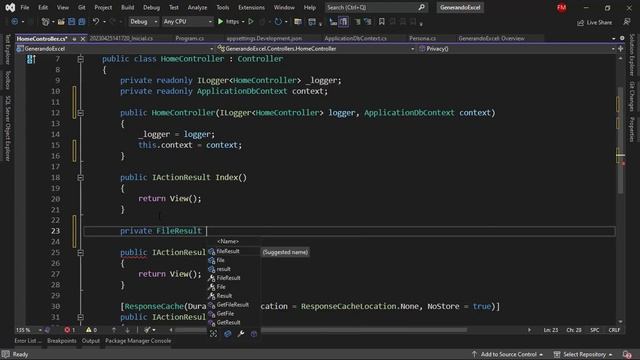The image size is (640, 360).
Task: Click the bookmark icon in toolbar
Action: 382,22
